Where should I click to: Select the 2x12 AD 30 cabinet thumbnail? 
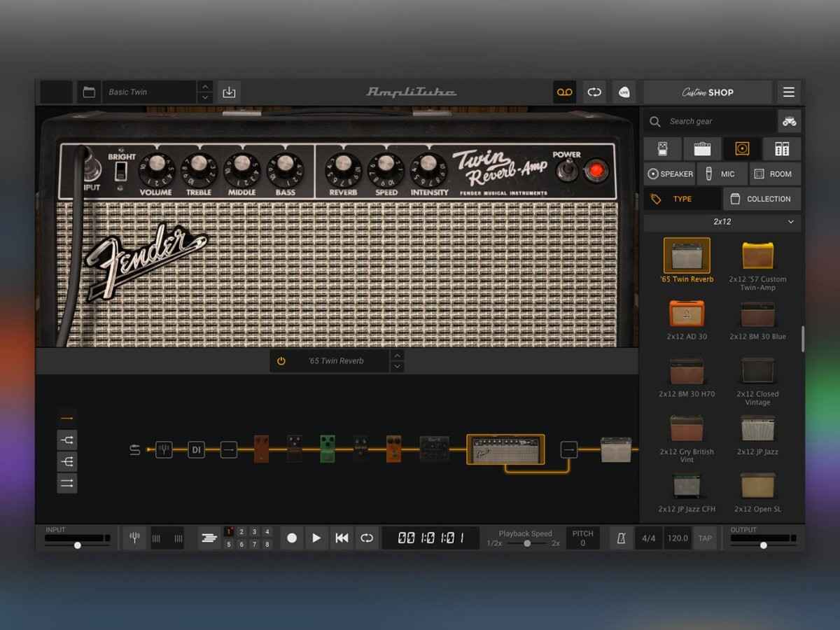pos(687,314)
